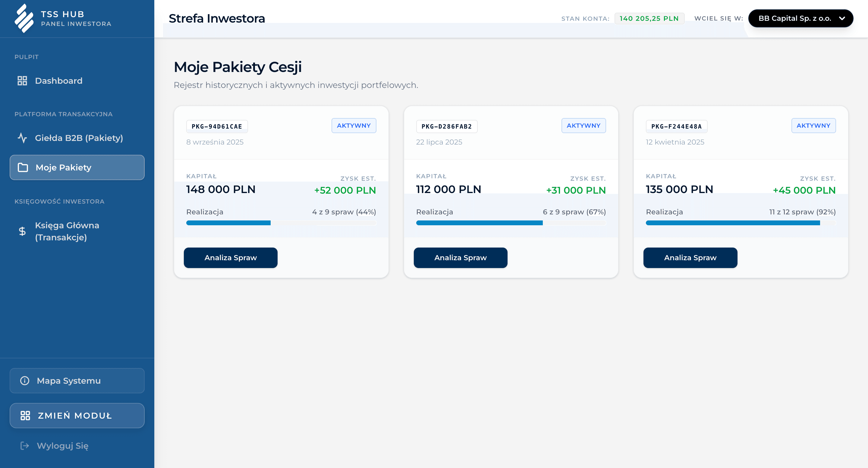Click the Zmień Moduł grid icon
Screen dimensions: 868x468
[25, 416]
